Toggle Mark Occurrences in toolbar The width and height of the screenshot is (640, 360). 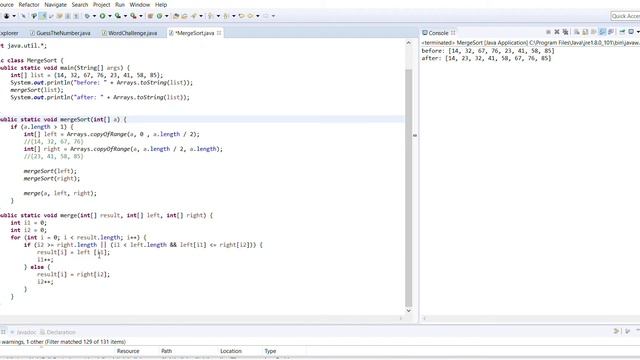pos(42,16)
